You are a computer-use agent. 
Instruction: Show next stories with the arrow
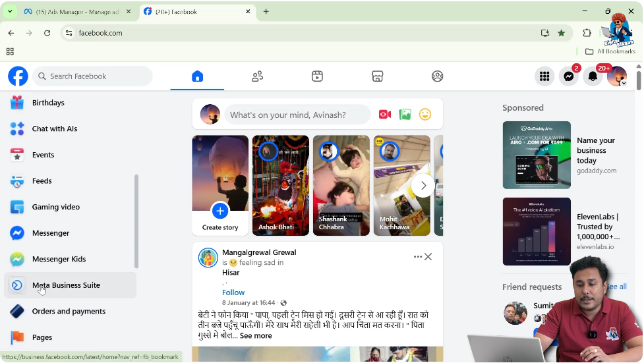click(423, 186)
